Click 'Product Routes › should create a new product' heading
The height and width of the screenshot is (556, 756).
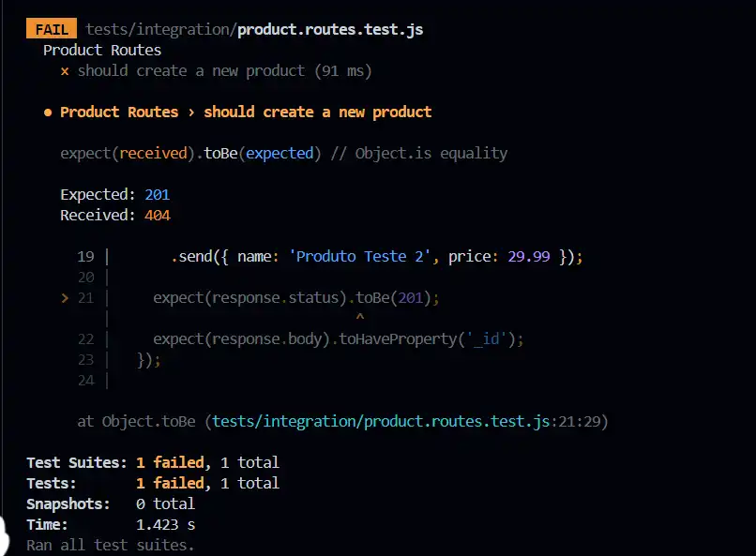(x=246, y=113)
